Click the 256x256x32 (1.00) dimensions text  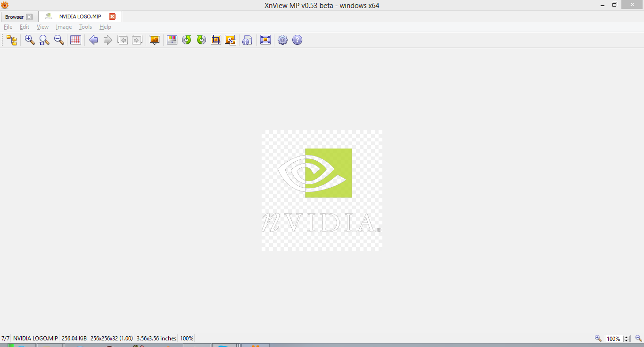coord(112,339)
